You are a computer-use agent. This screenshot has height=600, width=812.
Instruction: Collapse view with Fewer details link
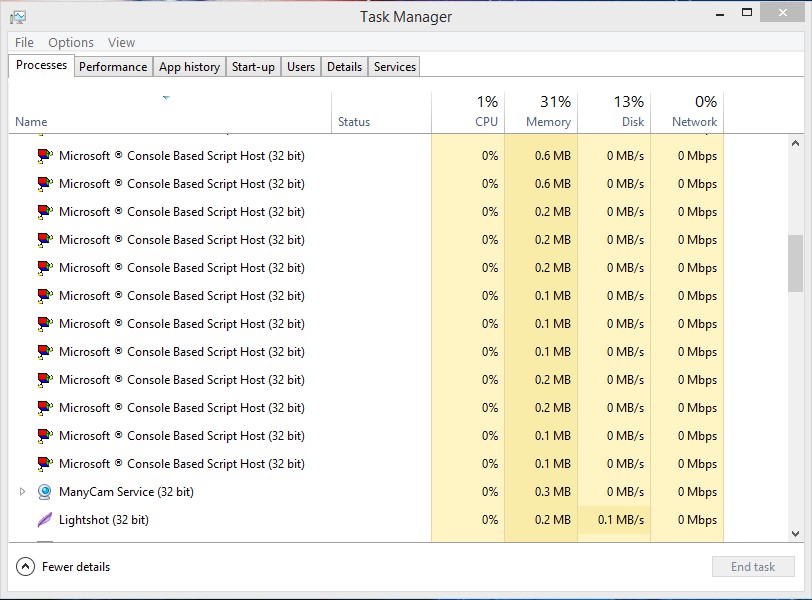pyautogui.click(x=76, y=567)
